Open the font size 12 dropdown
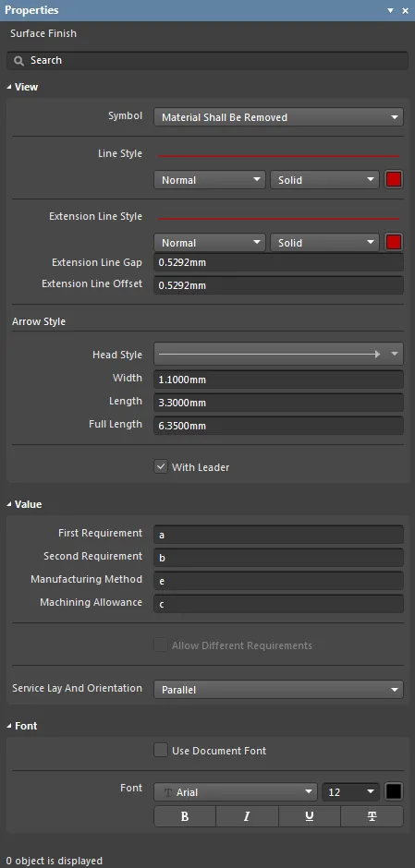This screenshot has height=868, width=415. coord(350,792)
